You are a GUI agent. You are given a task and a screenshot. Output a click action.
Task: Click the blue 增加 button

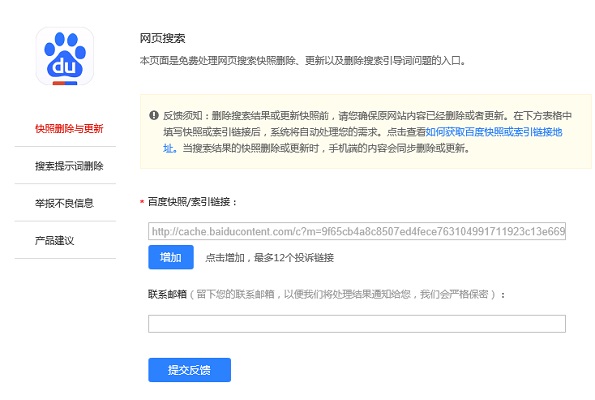pyautogui.click(x=171, y=257)
